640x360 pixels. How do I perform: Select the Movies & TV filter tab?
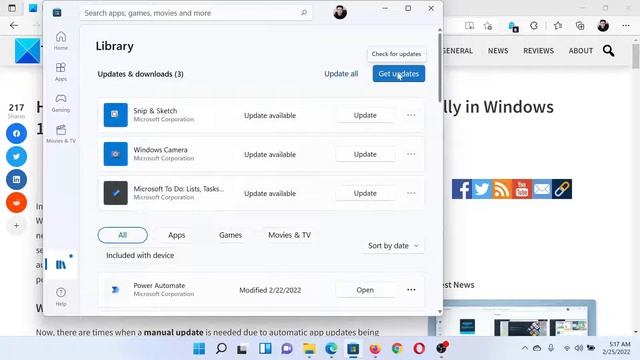click(x=289, y=235)
